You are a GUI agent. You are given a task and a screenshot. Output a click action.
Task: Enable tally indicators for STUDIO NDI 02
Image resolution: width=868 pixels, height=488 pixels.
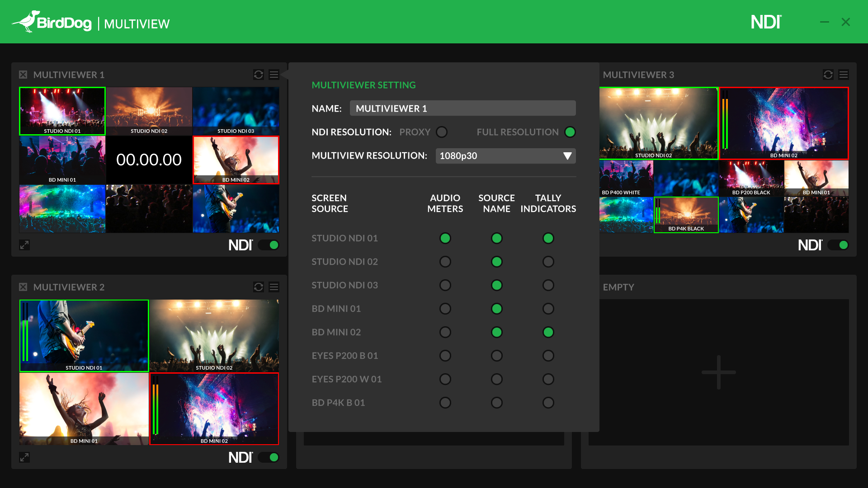(x=548, y=262)
